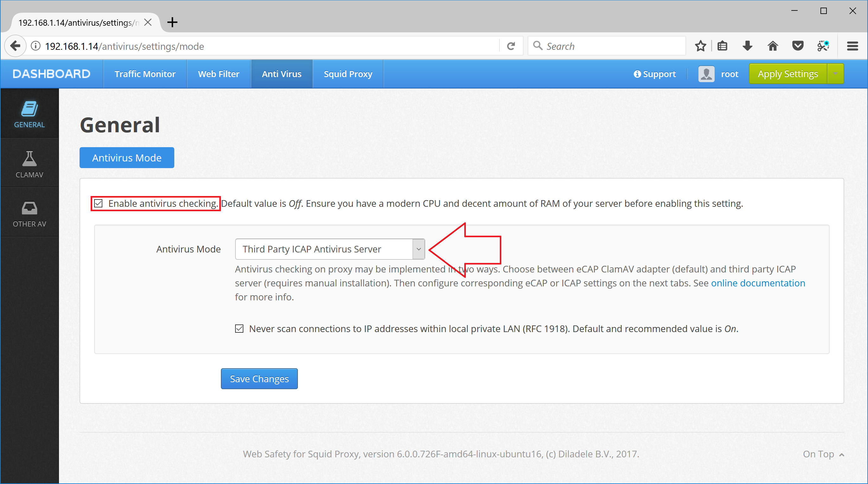
Task: Click the root user avatar icon
Action: pos(706,74)
